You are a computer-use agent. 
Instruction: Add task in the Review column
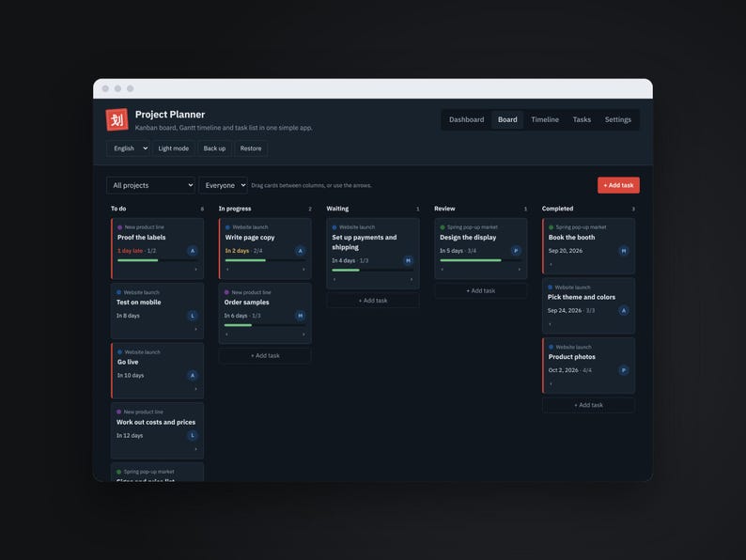pos(480,290)
